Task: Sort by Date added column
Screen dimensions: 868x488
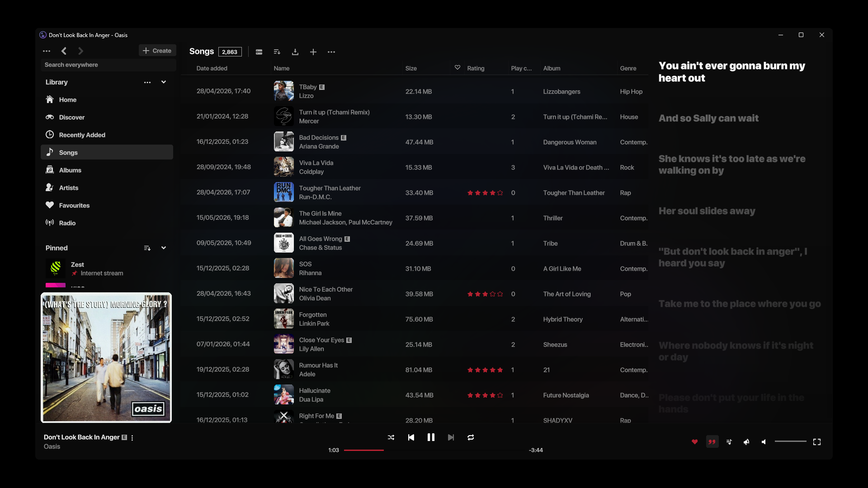Action: (x=212, y=68)
